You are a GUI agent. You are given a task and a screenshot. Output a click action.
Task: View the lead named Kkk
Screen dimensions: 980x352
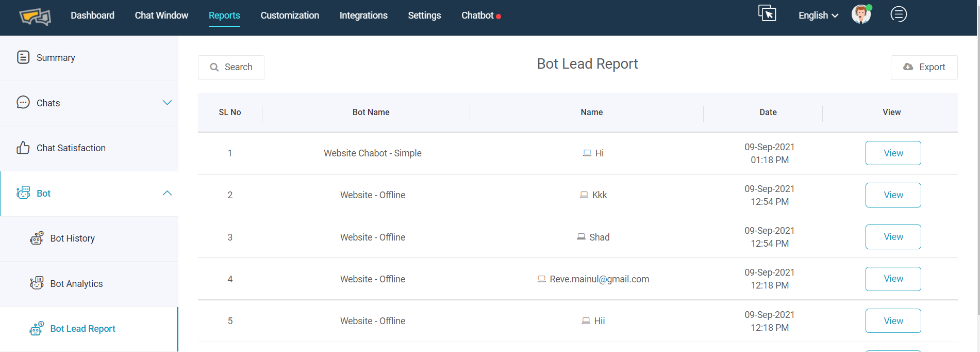[893, 195]
